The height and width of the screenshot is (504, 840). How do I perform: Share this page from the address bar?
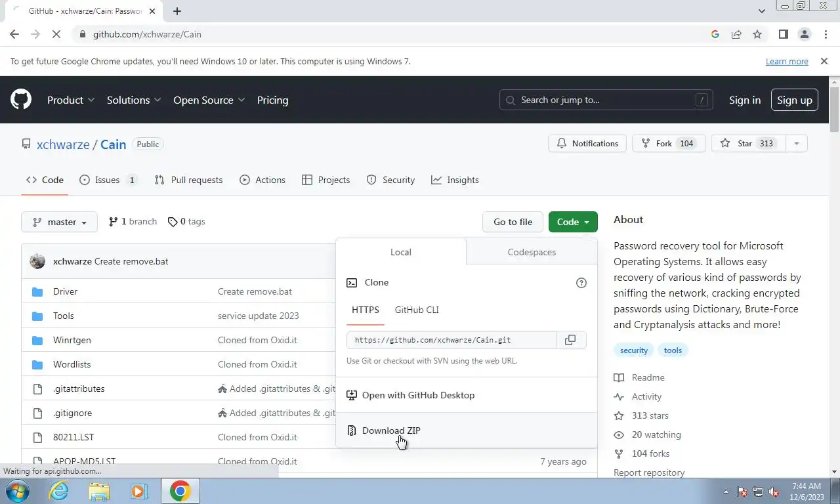[736, 34]
